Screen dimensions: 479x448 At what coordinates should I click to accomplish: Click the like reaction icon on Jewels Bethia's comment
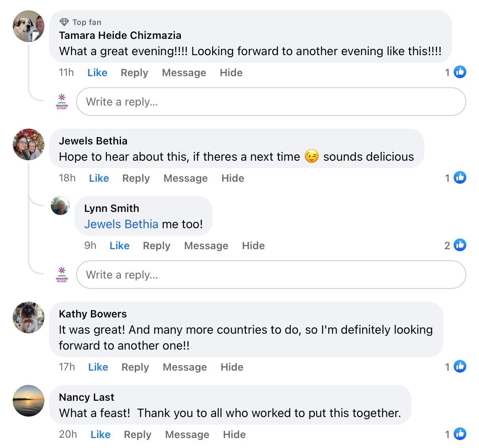[460, 178]
